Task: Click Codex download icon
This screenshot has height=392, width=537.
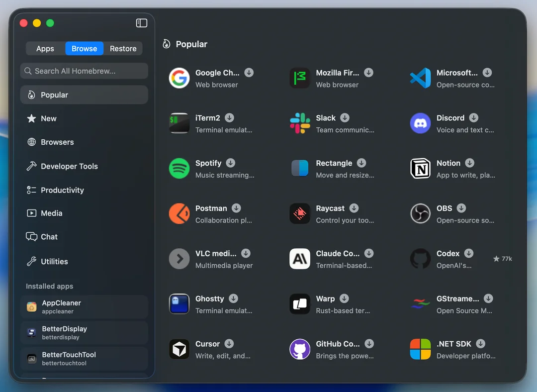Action: pos(469,254)
